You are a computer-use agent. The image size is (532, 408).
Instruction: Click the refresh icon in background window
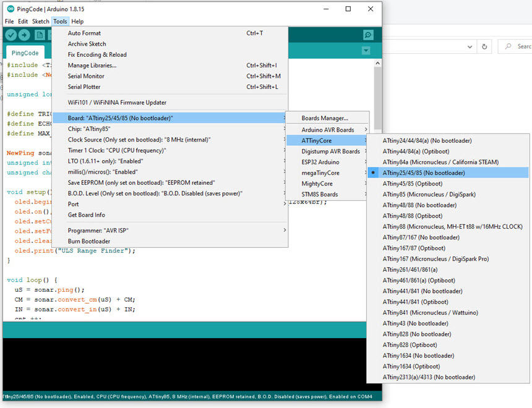485,46
